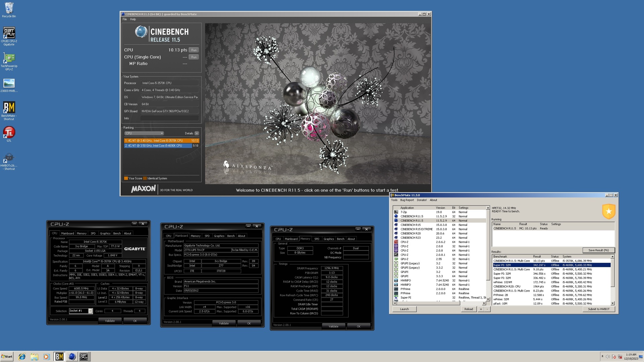Image resolution: width=644 pixels, height=362 pixels.
Task: Click the plus button next to Reload
Action: point(481,309)
